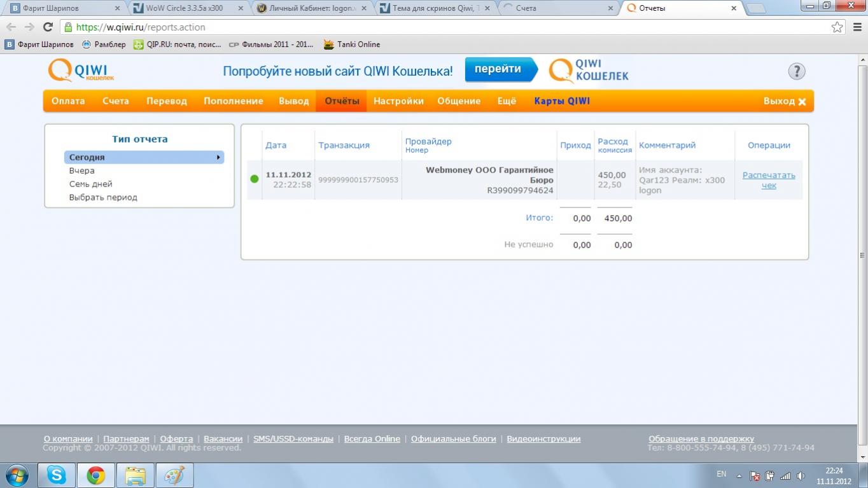
Task: Click the browser address bar
Action: click(x=445, y=27)
